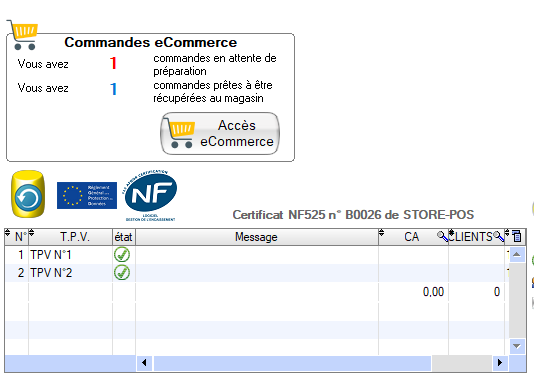Click the NF certification logo
The image size is (534, 386).
150,195
